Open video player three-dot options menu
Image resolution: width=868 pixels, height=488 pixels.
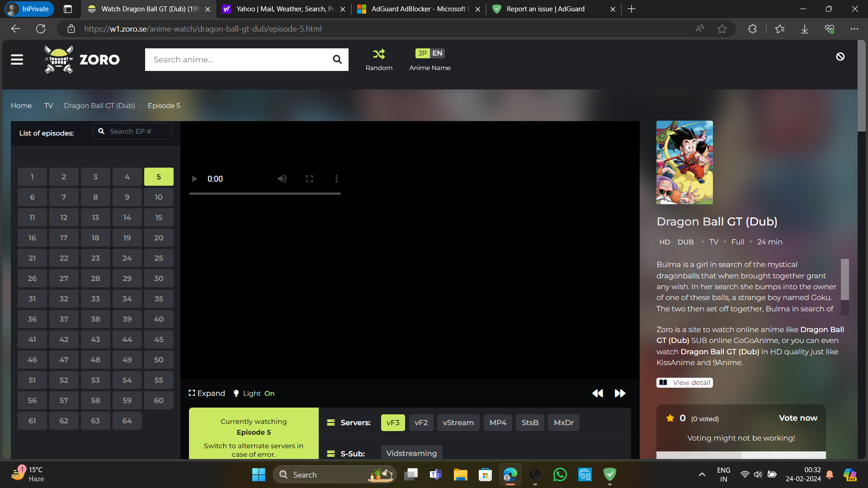click(x=336, y=179)
